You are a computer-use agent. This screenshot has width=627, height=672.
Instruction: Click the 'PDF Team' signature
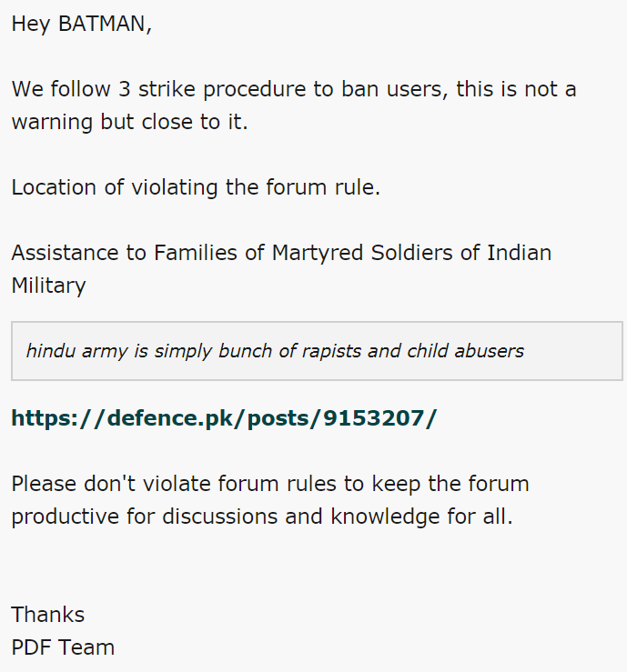click(x=63, y=647)
